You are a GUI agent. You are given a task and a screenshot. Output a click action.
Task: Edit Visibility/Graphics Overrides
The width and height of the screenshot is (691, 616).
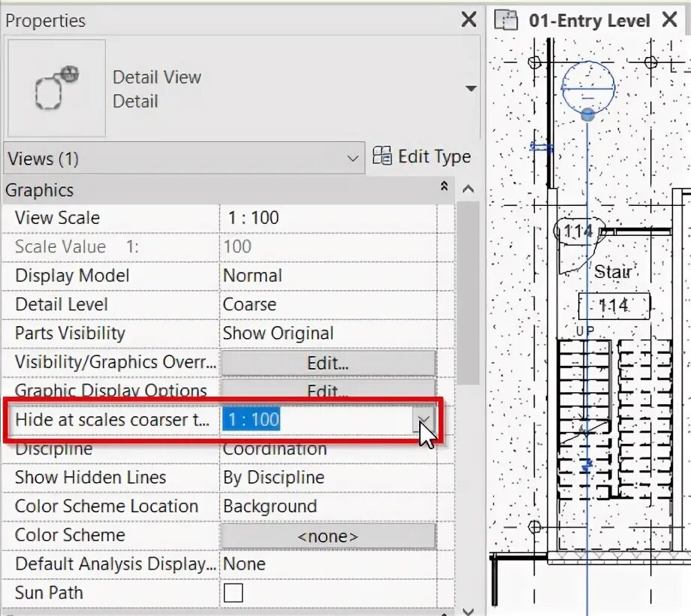[328, 363]
